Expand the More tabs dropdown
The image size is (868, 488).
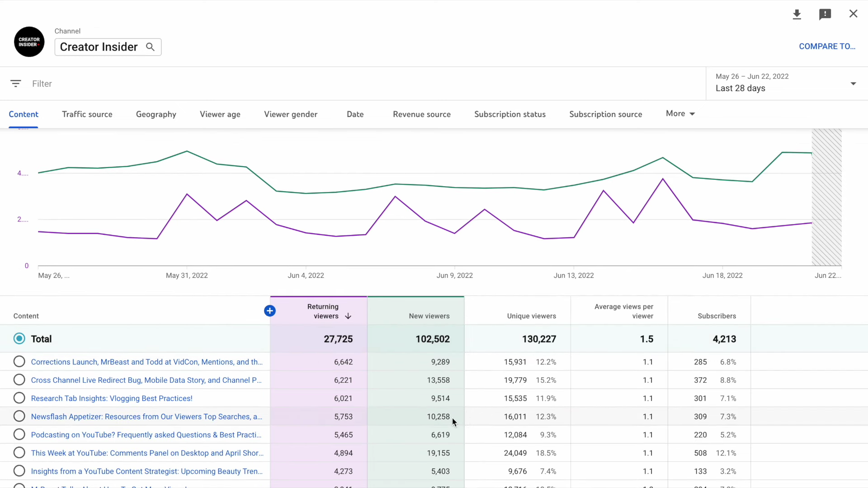[x=680, y=114]
